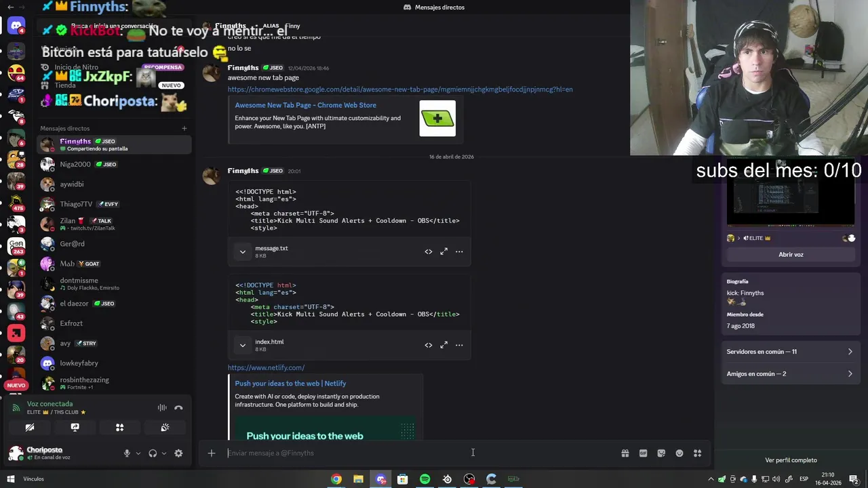This screenshot has width=868, height=488.
Task: Click Ver perfil completo
Action: [x=791, y=460]
